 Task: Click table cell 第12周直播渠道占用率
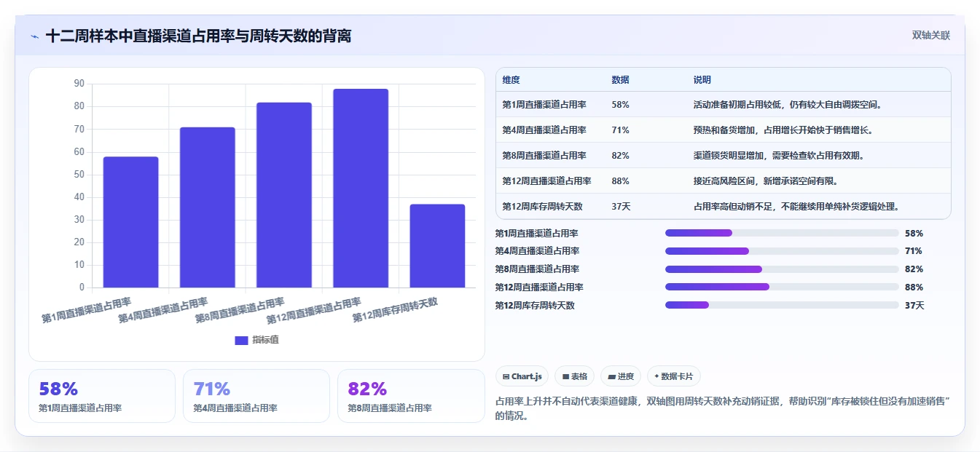(546, 181)
